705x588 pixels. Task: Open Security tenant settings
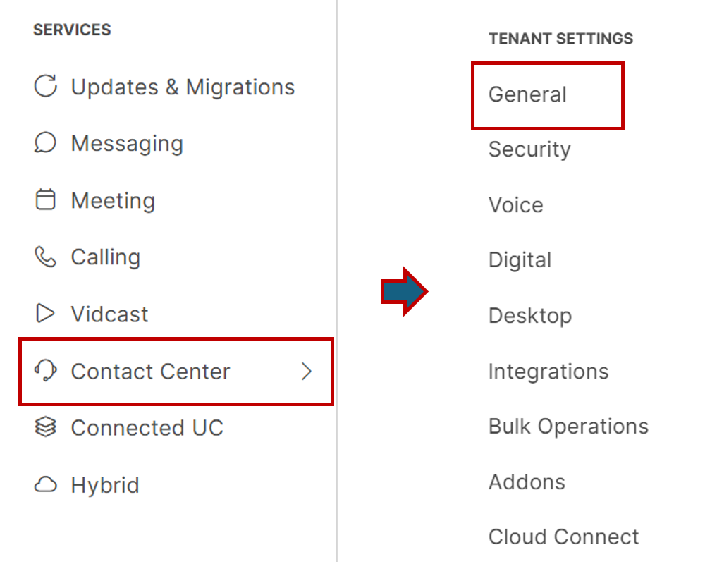pyautogui.click(x=529, y=149)
